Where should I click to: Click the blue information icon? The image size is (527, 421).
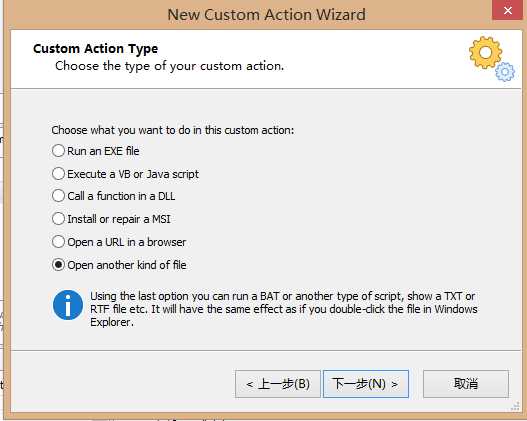pos(68,305)
